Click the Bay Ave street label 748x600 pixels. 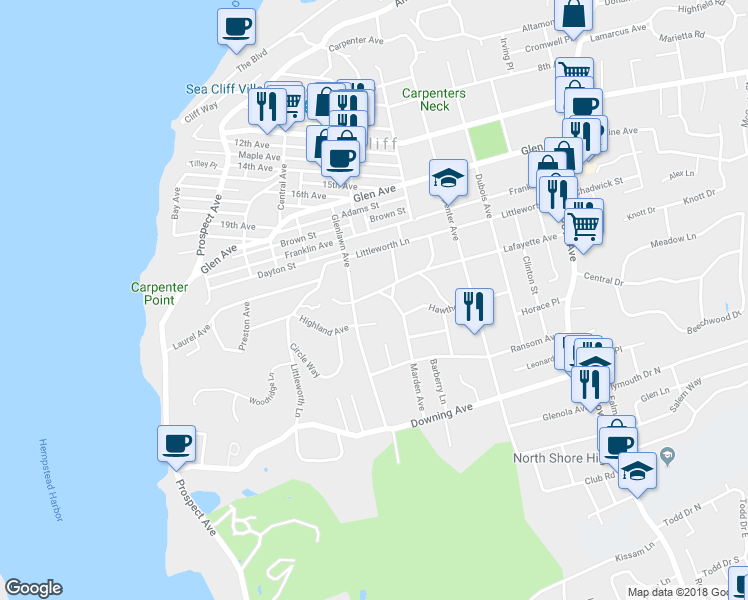tap(176, 203)
